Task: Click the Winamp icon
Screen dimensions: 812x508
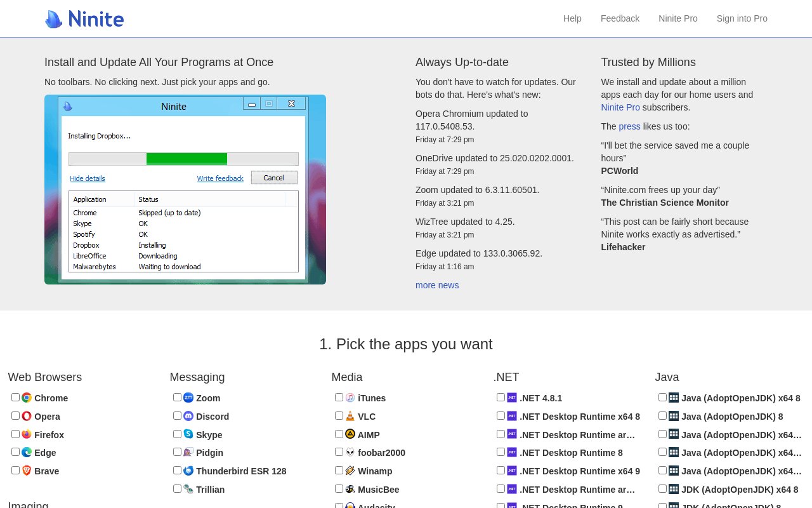Action: [x=350, y=471]
